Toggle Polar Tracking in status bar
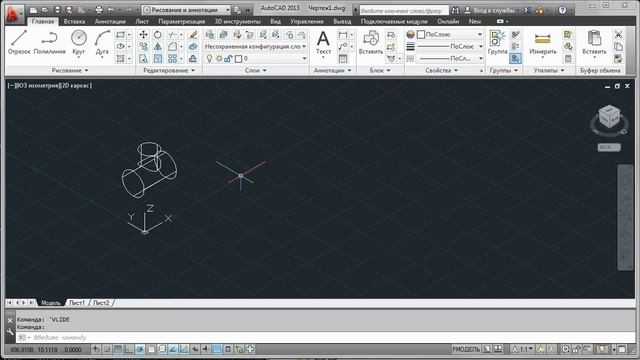The width and height of the screenshot is (640, 360). tap(140, 349)
